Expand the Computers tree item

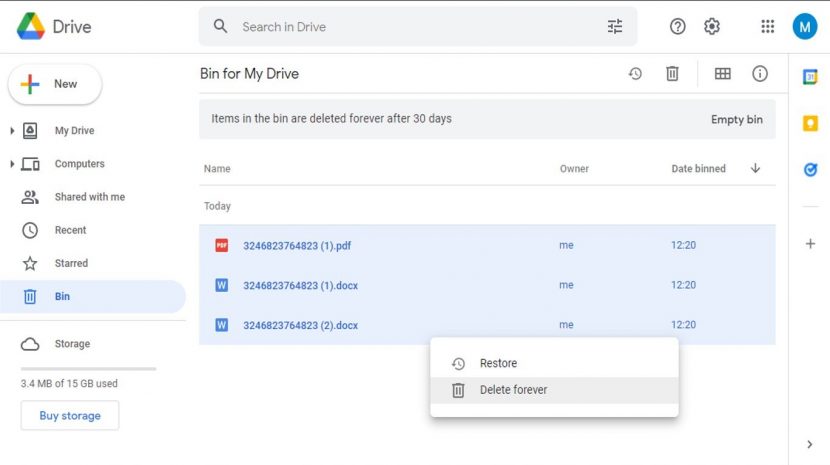tap(12, 164)
